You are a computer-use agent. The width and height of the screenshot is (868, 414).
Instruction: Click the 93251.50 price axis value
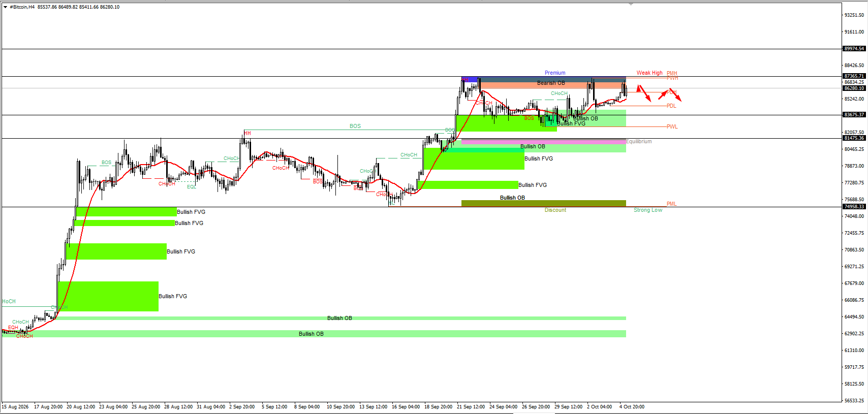pyautogui.click(x=854, y=15)
